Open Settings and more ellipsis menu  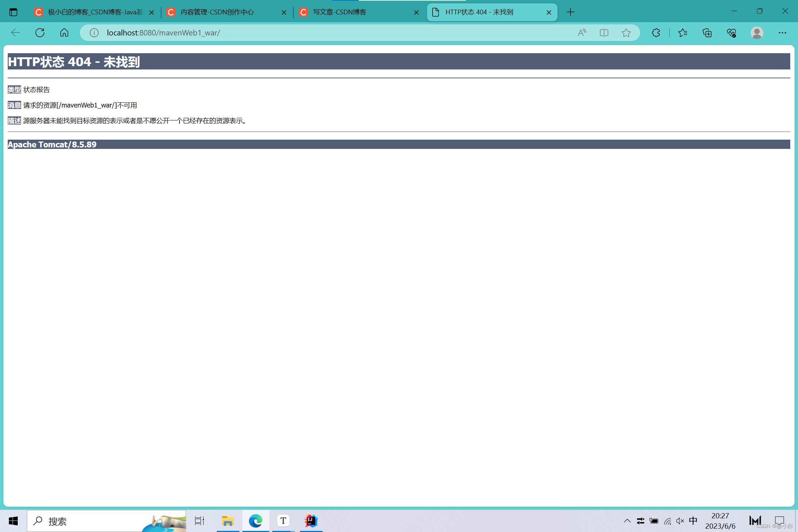click(x=782, y=33)
